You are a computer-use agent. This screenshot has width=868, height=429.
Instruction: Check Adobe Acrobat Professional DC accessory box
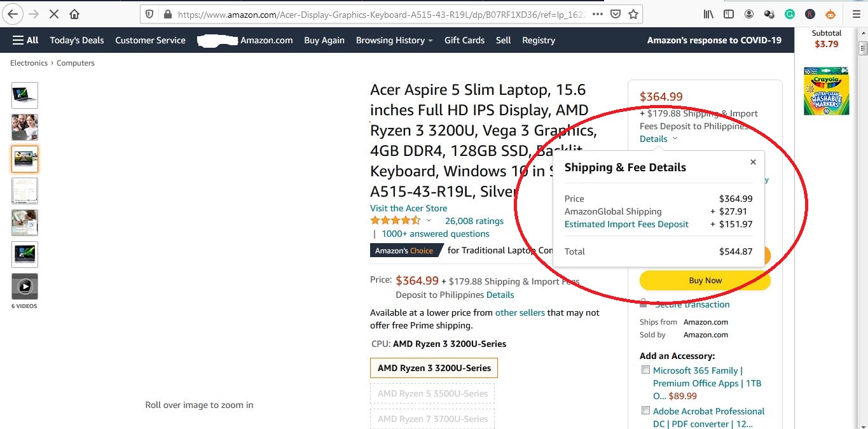(646, 411)
